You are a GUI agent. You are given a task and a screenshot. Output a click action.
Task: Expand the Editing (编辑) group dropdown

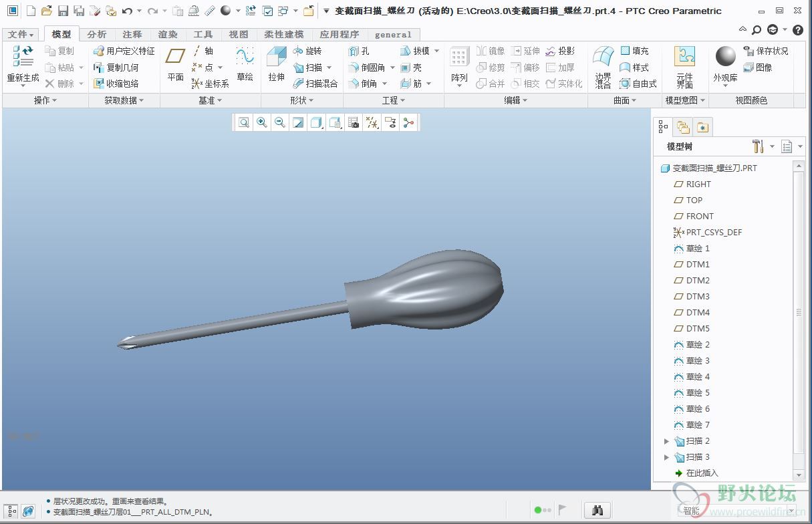click(x=516, y=100)
